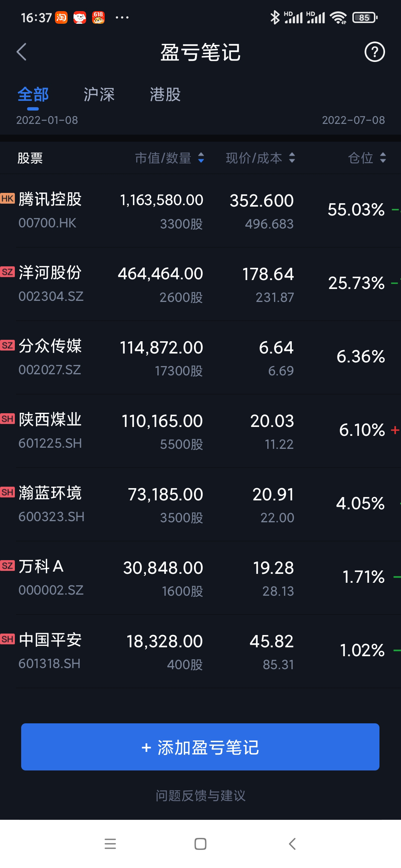Viewport: 401px width, 868px height.
Task: Sort by 现价/成本 column
Action: (260, 158)
